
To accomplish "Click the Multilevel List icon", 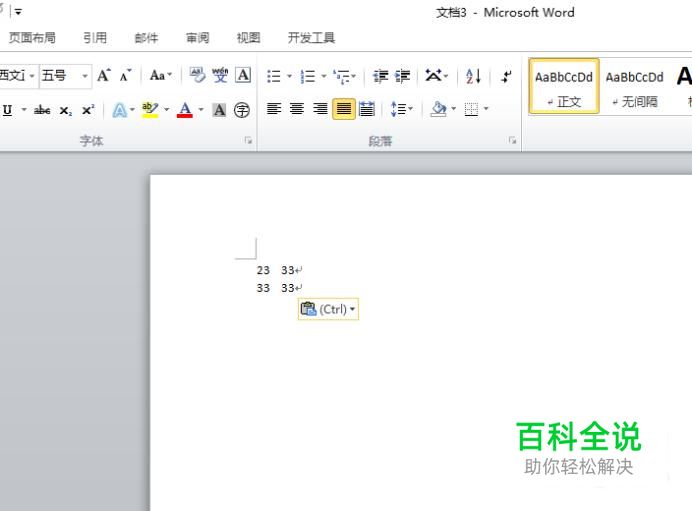I will pyautogui.click(x=342, y=76).
